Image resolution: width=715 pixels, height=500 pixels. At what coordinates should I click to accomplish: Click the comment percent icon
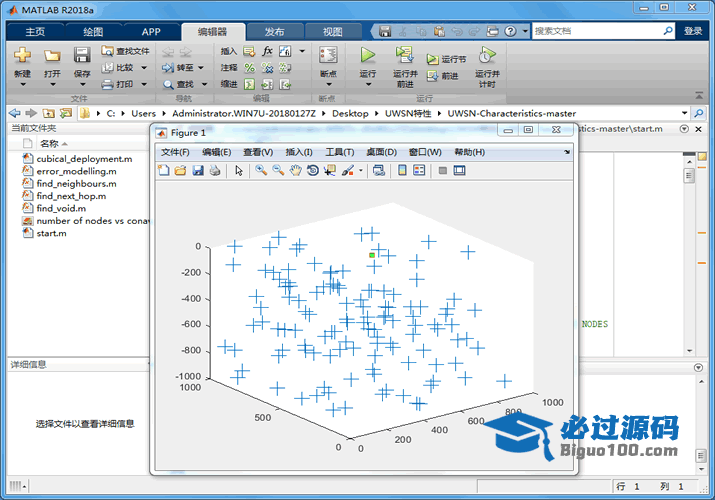(x=249, y=68)
